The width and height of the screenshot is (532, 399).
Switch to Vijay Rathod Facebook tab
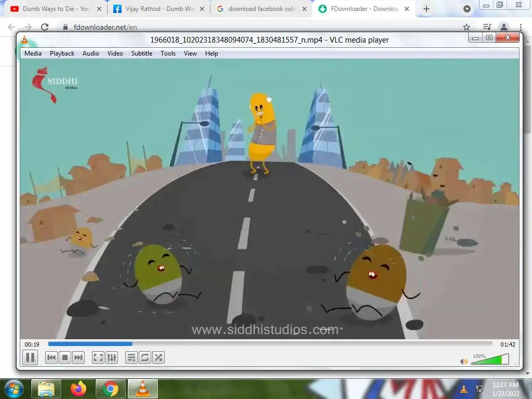tap(159, 9)
